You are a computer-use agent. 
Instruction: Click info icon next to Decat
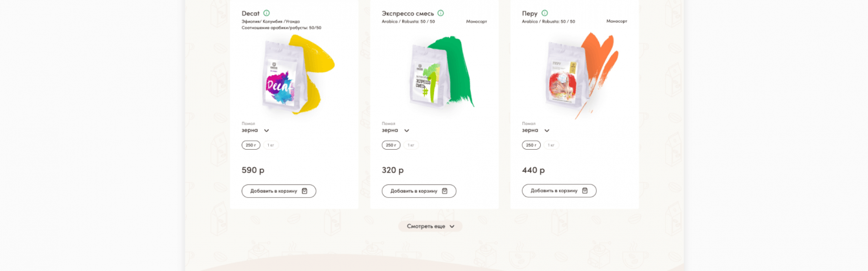tap(266, 13)
